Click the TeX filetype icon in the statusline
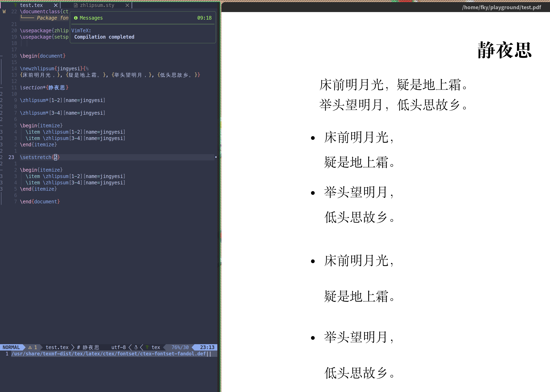 (x=148, y=347)
